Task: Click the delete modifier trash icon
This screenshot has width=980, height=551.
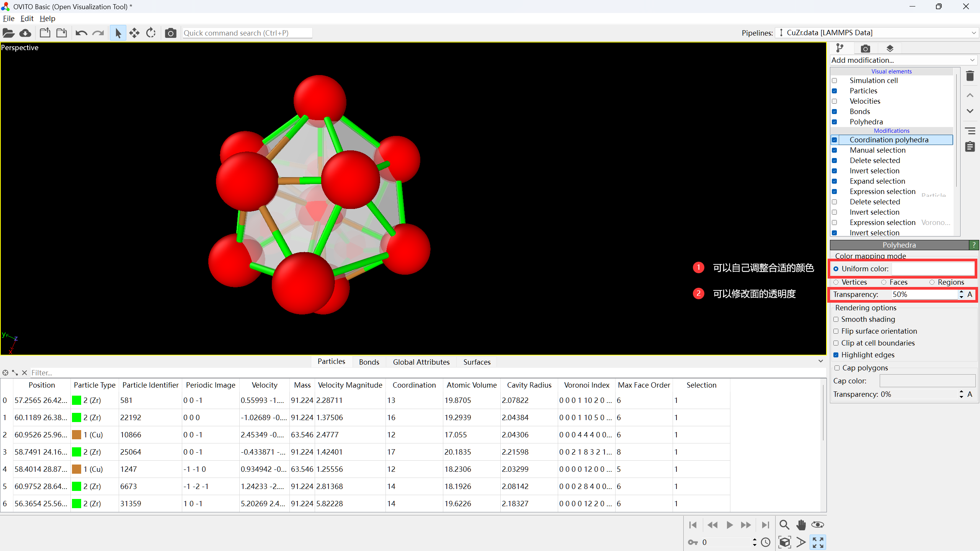Action: click(970, 76)
